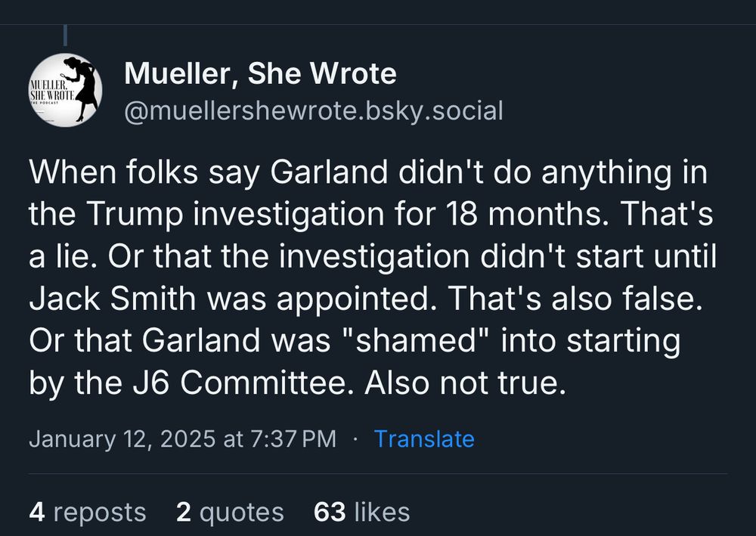
Task: Click the phrase "Also not true"
Action: (x=465, y=383)
